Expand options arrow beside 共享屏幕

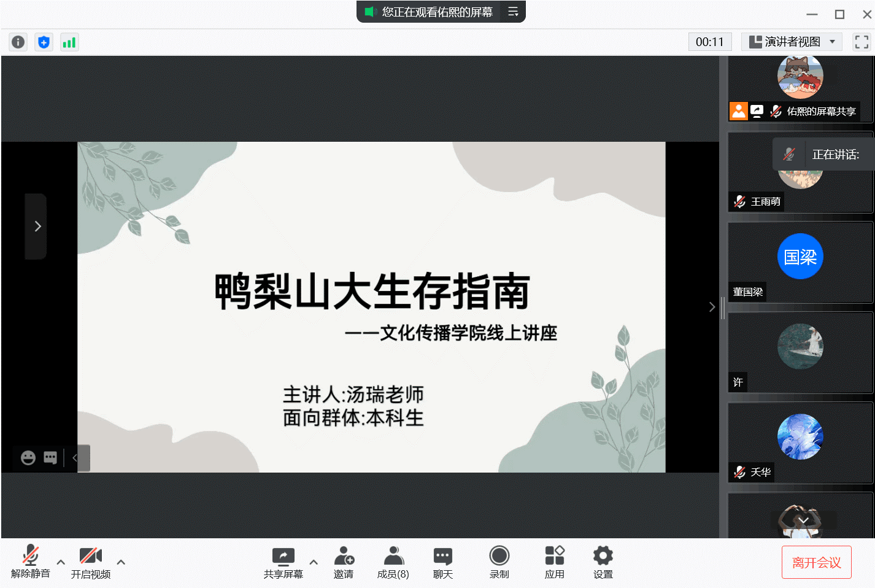point(314,562)
